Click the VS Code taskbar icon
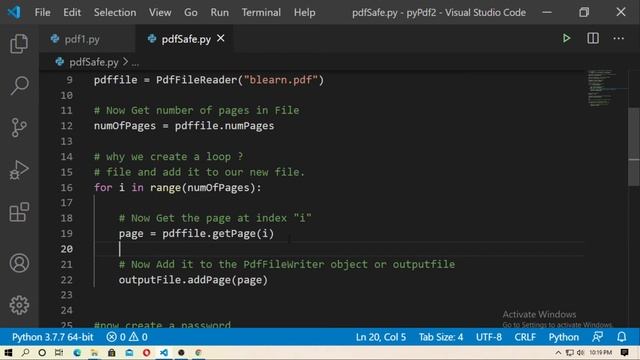This screenshot has height=360, width=640. click(x=164, y=352)
